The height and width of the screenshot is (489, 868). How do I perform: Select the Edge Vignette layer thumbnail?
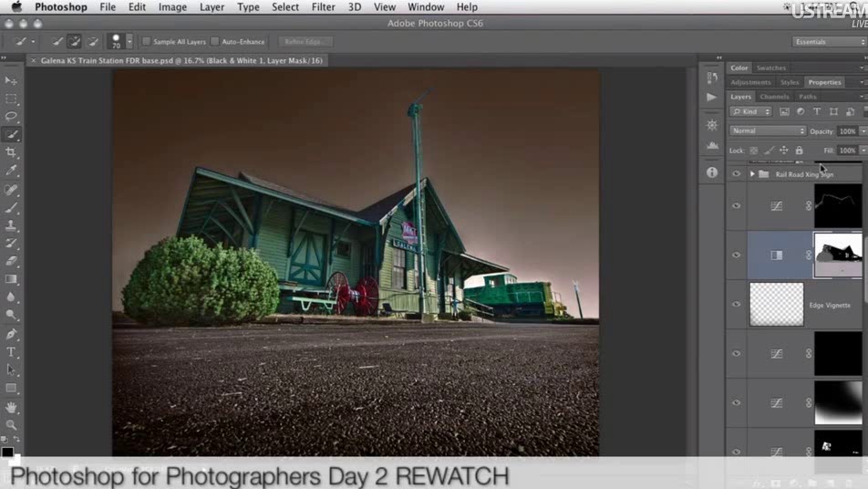click(x=776, y=304)
